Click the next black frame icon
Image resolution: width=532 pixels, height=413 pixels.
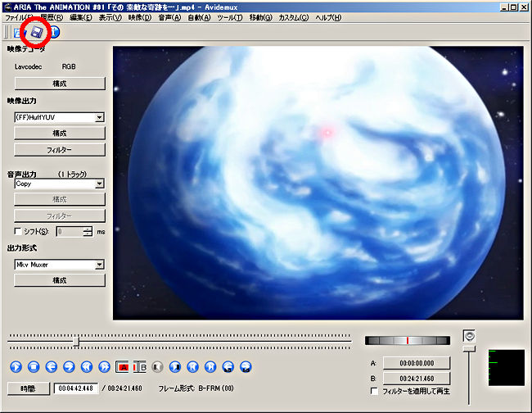pyautogui.click(x=175, y=367)
